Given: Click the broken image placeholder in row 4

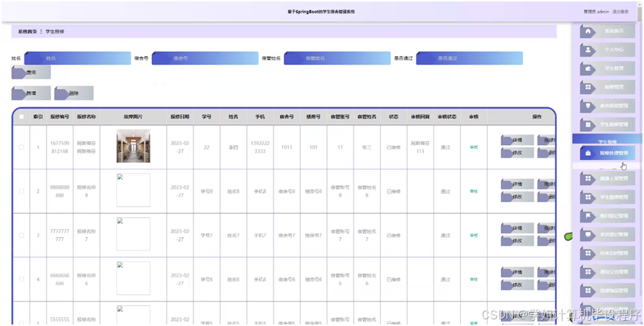Looking at the screenshot, I should [x=133, y=278].
